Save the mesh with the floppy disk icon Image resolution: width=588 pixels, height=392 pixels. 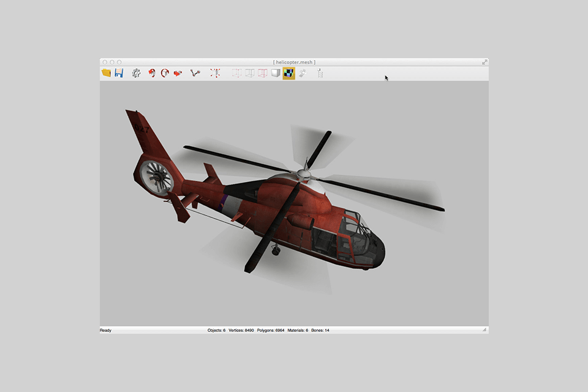tap(119, 73)
